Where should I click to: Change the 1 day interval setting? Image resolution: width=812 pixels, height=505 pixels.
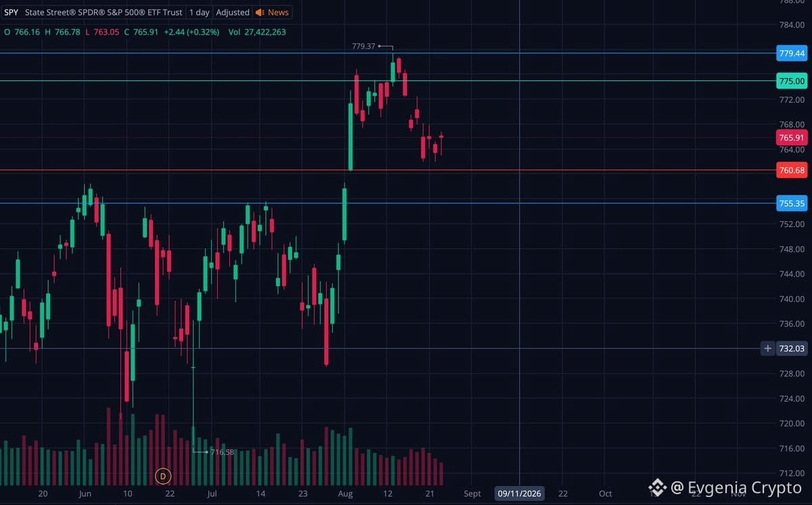coord(199,12)
